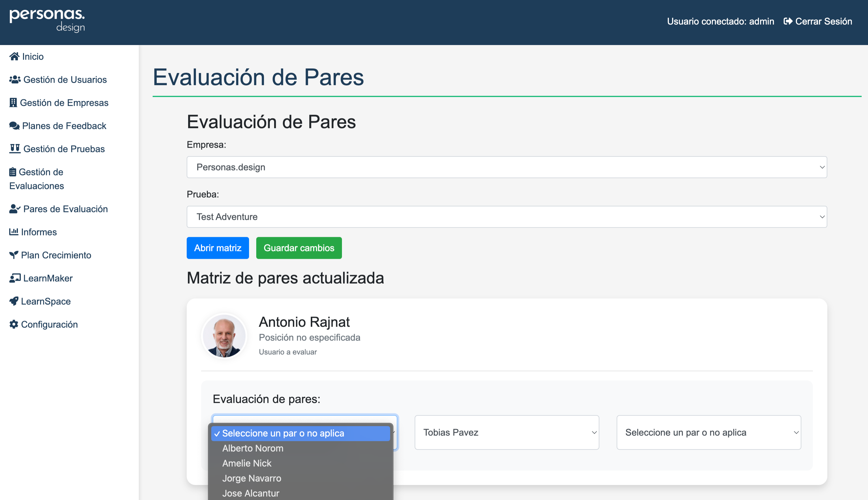Screen dimensions: 868x500
Task: Choose Alberto Norom from the open list
Action: point(253,448)
